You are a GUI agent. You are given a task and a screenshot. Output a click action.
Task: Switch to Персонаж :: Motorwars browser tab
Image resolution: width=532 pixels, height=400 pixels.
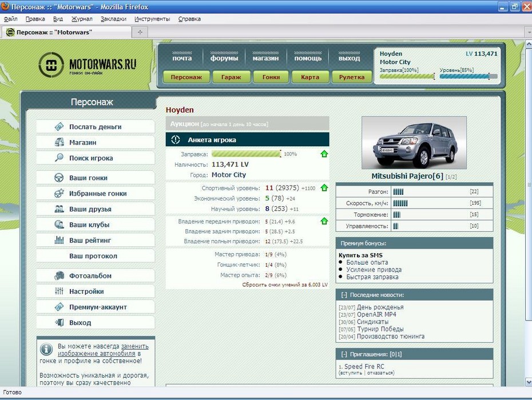tap(66, 32)
